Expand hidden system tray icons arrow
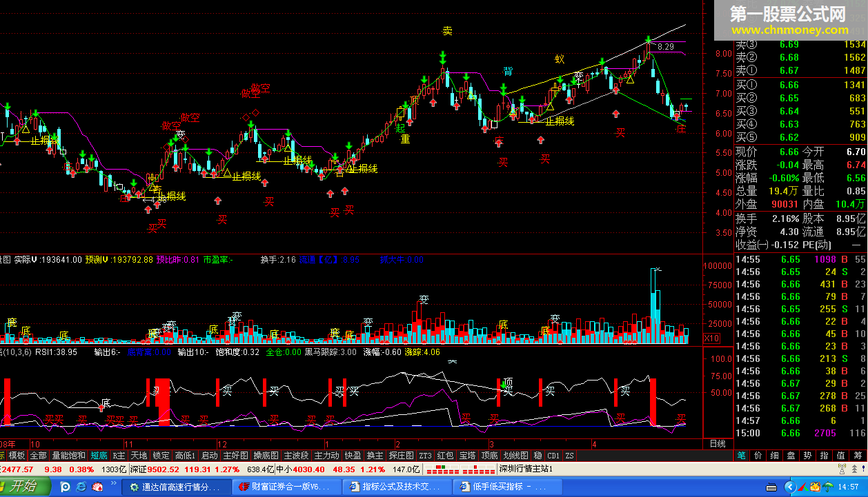This screenshot has width=868, height=497. (x=790, y=487)
